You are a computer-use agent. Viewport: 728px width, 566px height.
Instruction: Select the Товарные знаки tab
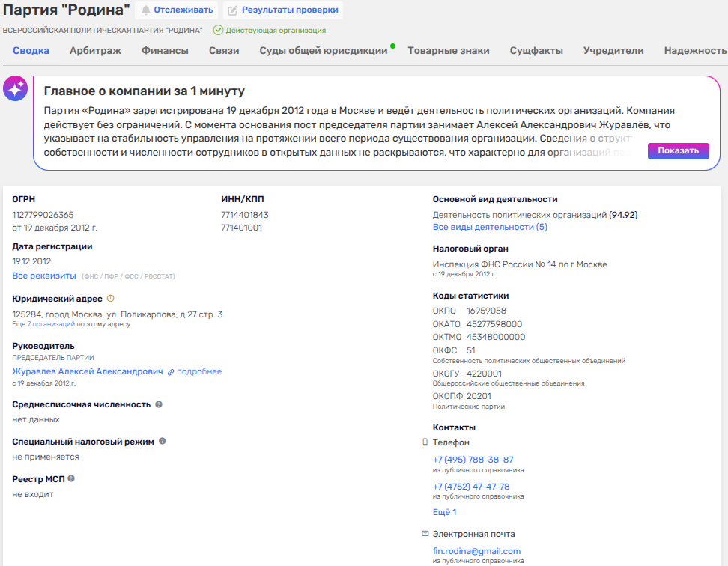click(x=449, y=51)
